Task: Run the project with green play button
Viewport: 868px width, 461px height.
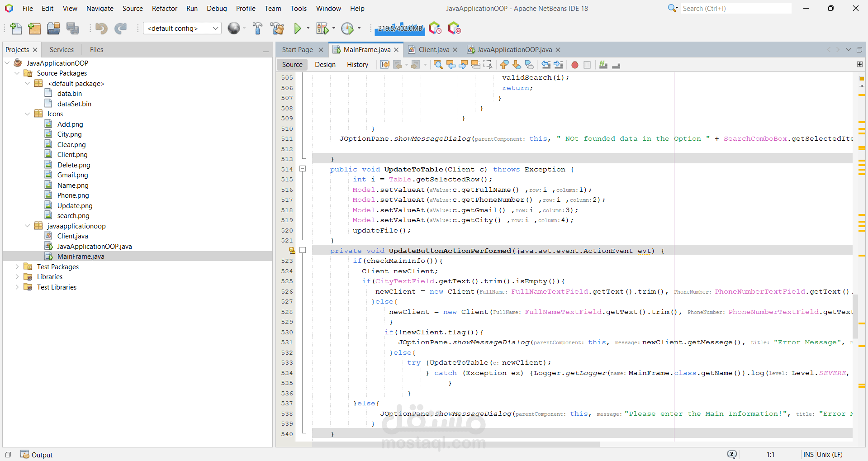Action: pyautogui.click(x=298, y=29)
